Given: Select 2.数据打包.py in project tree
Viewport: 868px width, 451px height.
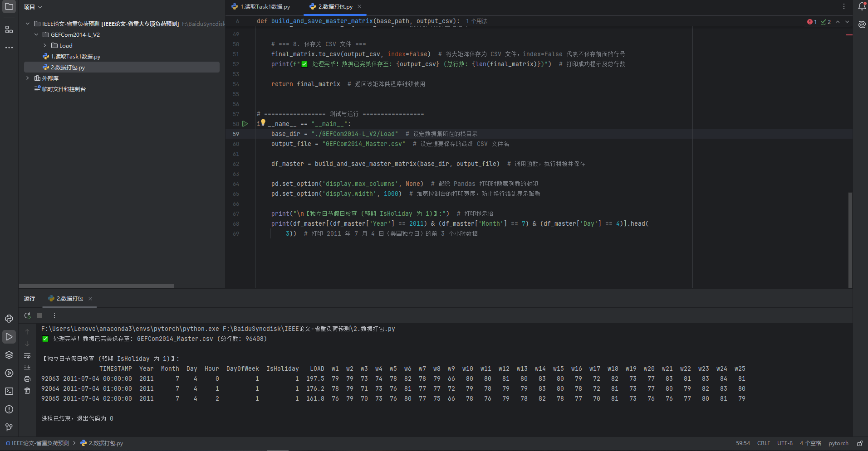Looking at the screenshot, I should [122, 67].
